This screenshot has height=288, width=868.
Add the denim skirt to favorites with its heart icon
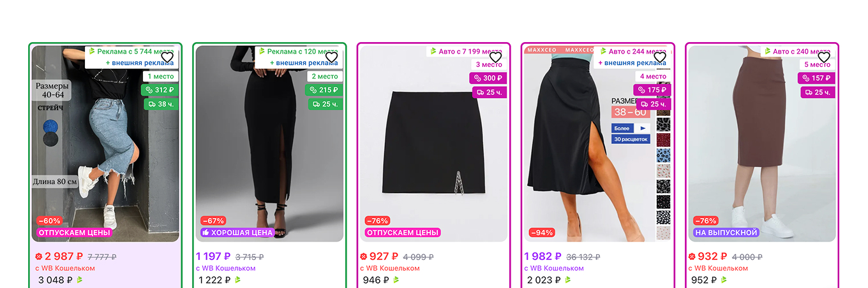tap(167, 57)
